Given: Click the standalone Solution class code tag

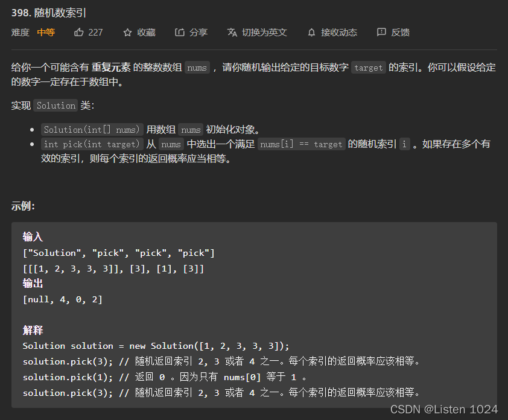Looking at the screenshot, I should point(56,106).
